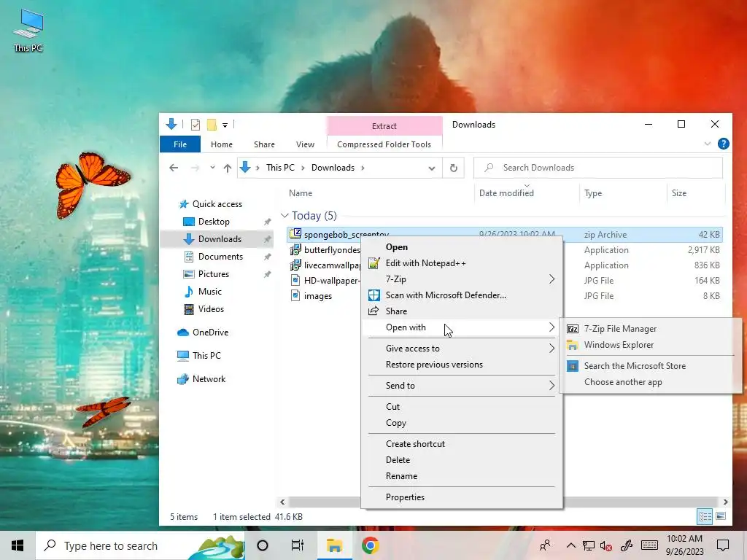Expand the 7-Zip submenu
Viewport: 747px width, 560px height.
462,279
